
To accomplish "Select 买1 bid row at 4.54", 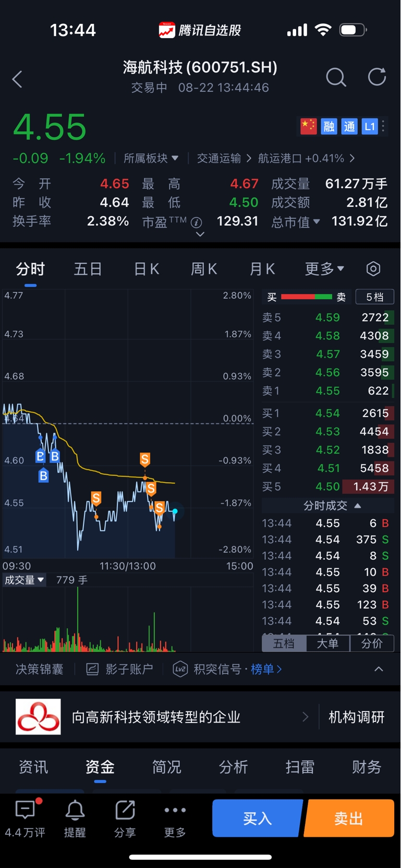I will click(328, 413).
